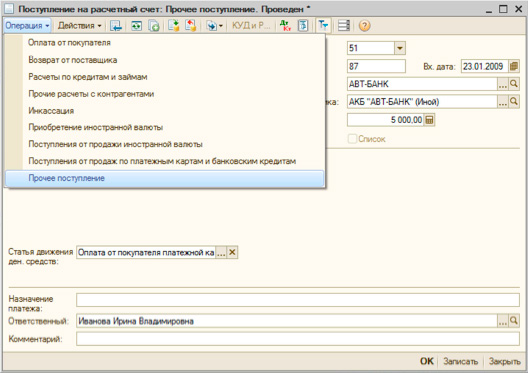This screenshot has height=373, width=528.
Task: Click the help question mark icon
Action: pyautogui.click(x=364, y=26)
